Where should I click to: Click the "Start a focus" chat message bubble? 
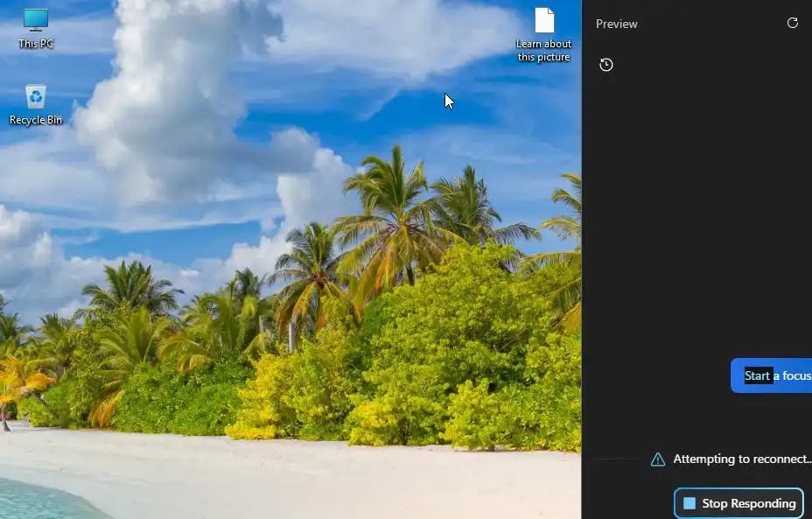pyautogui.click(x=771, y=375)
